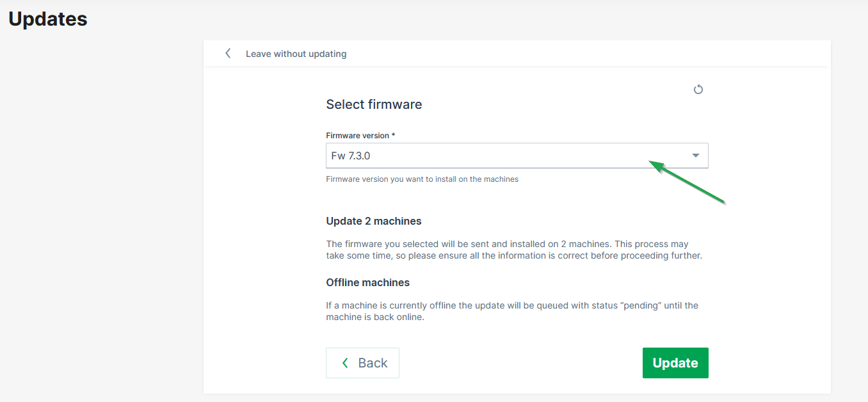Image resolution: width=868 pixels, height=402 pixels.
Task: Click the Leave without updating link
Action: click(x=296, y=54)
